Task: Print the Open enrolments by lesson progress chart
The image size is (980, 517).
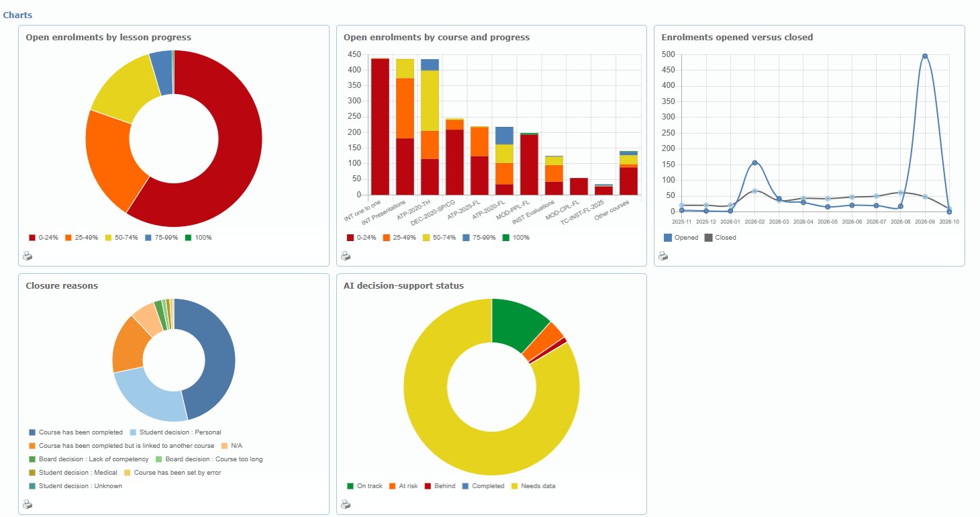Action: point(28,256)
